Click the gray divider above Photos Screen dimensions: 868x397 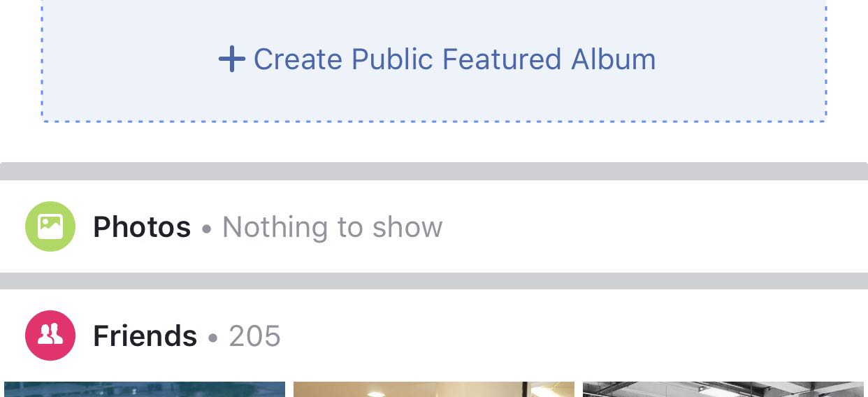coord(433,171)
